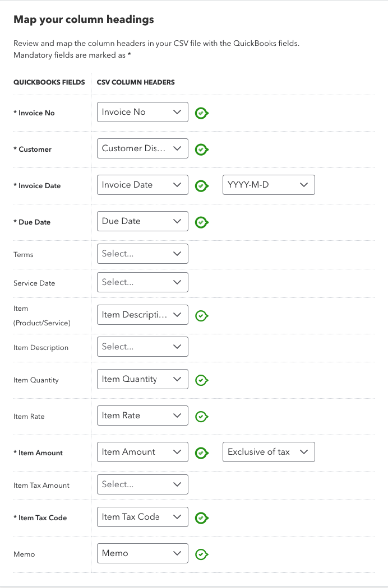The image size is (388, 588).
Task: Click green check icon beside Item Tax Code
Action: click(x=201, y=518)
